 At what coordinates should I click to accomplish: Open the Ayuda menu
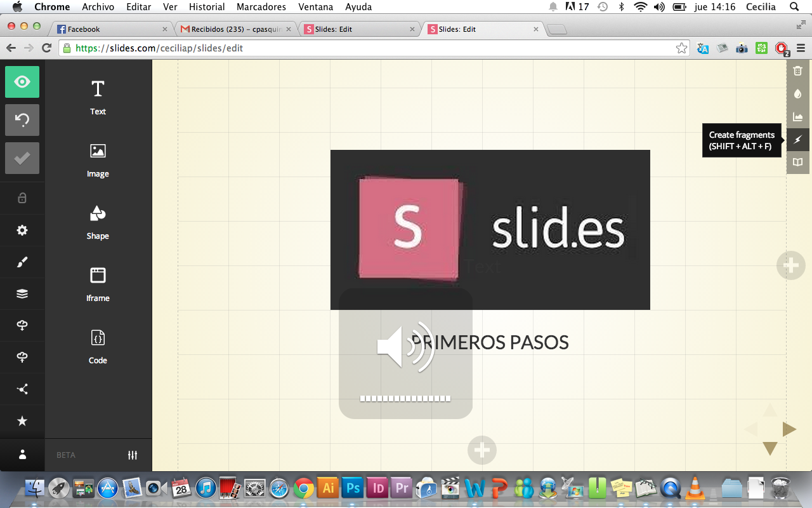(359, 7)
